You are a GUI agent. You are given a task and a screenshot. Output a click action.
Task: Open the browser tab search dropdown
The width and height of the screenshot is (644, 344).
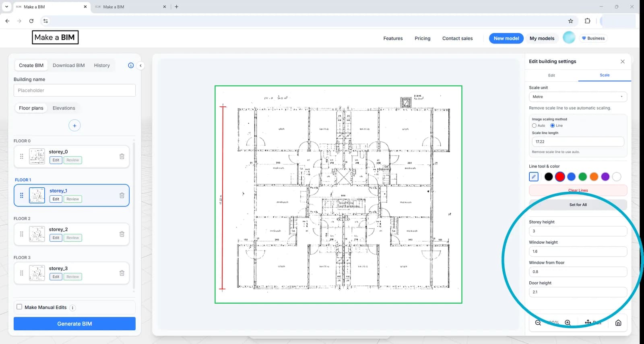pos(6,7)
